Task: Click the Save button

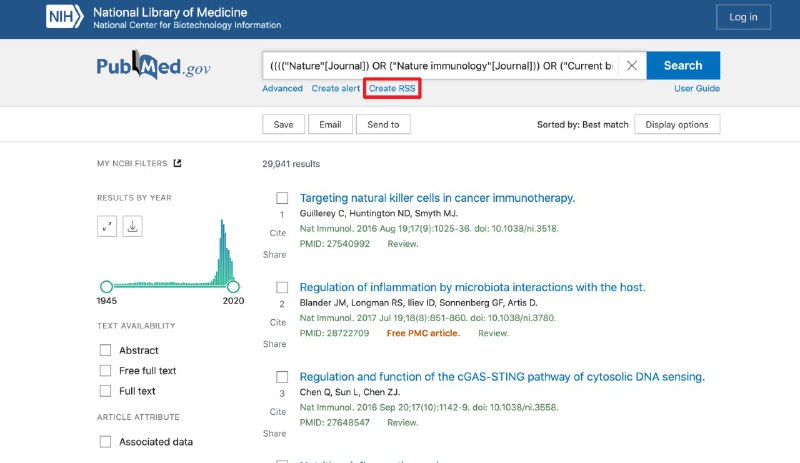Action: pos(283,125)
